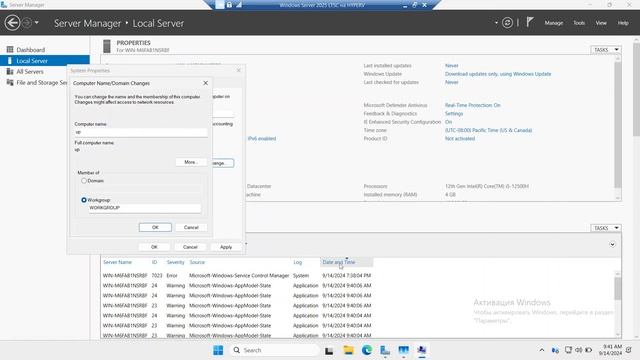640x360 pixels.
Task: Open File and Storage Services in sidebar
Action: point(42,82)
